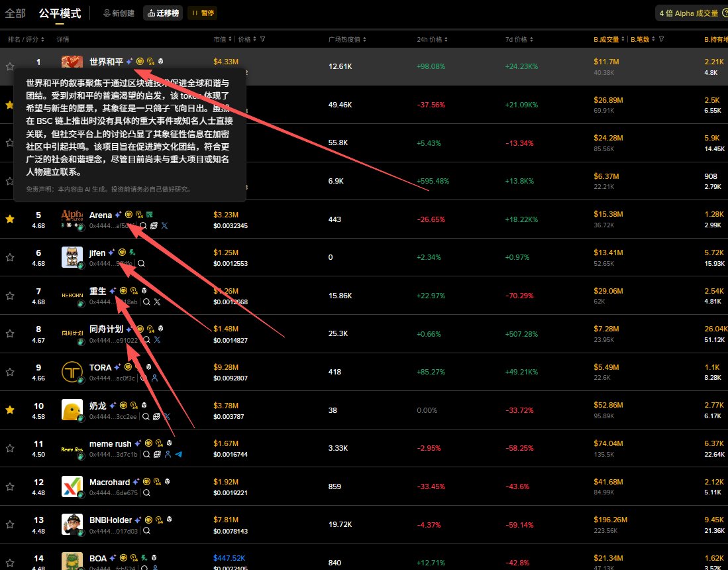Favorite the 重生 row star
The width and height of the screenshot is (728, 570).
tap(10, 296)
